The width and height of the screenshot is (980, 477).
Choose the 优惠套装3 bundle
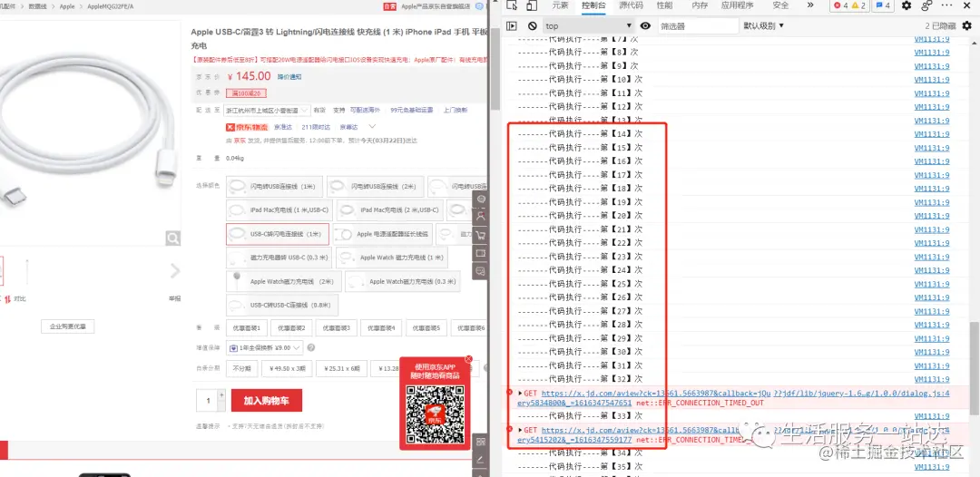click(x=337, y=327)
